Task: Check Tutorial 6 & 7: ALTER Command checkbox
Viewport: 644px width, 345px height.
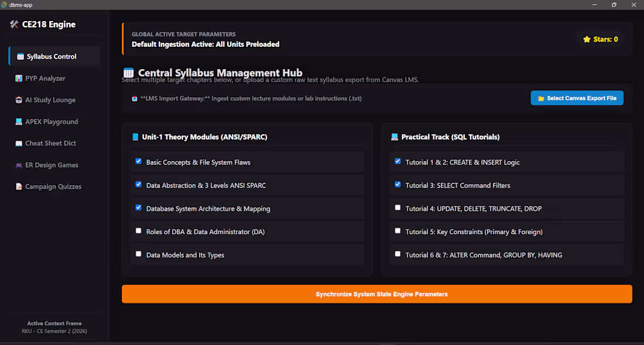Action: [398, 254]
